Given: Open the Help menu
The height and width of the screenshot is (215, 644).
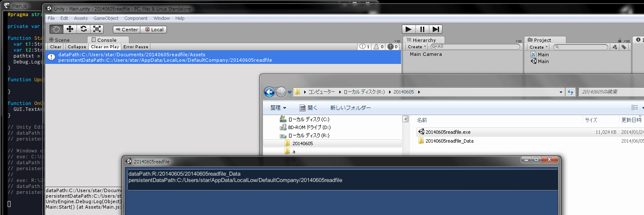Looking at the screenshot, I should (x=180, y=18).
